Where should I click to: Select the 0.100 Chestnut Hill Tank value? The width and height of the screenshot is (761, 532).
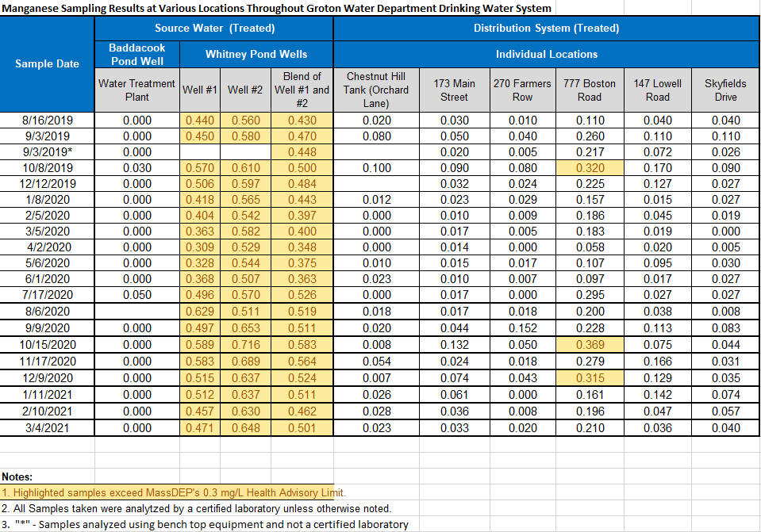(x=376, y=168)
